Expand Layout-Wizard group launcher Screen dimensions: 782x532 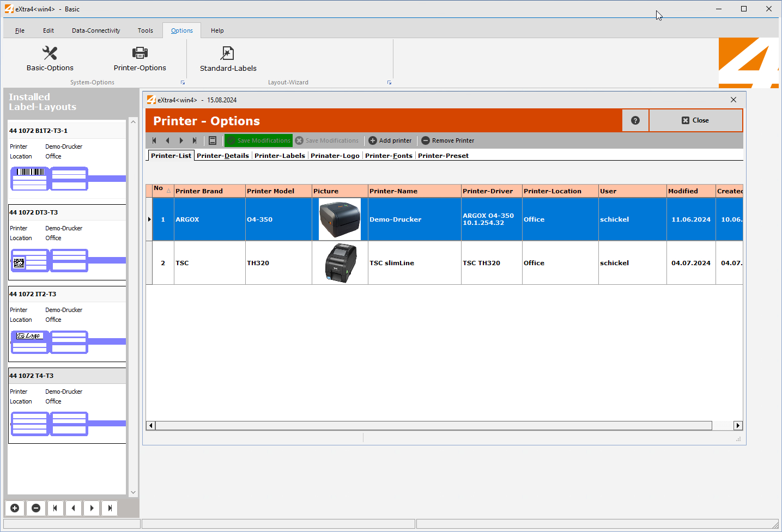pos(389,83)
